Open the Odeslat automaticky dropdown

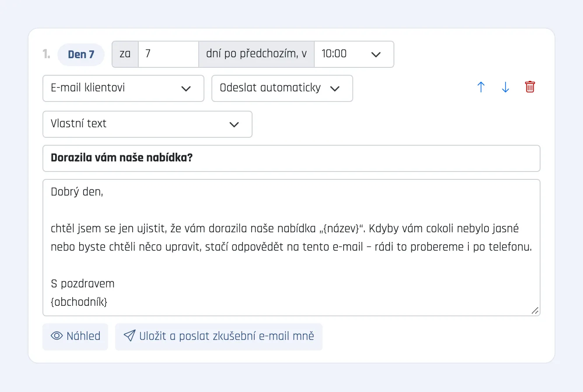point(282,88)
